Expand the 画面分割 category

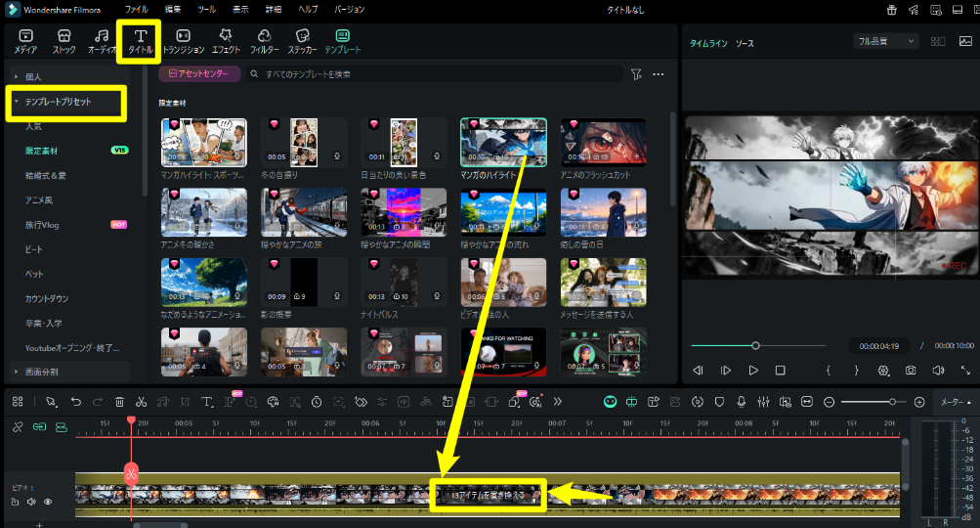pyautogui.click(x=17, y=372)
